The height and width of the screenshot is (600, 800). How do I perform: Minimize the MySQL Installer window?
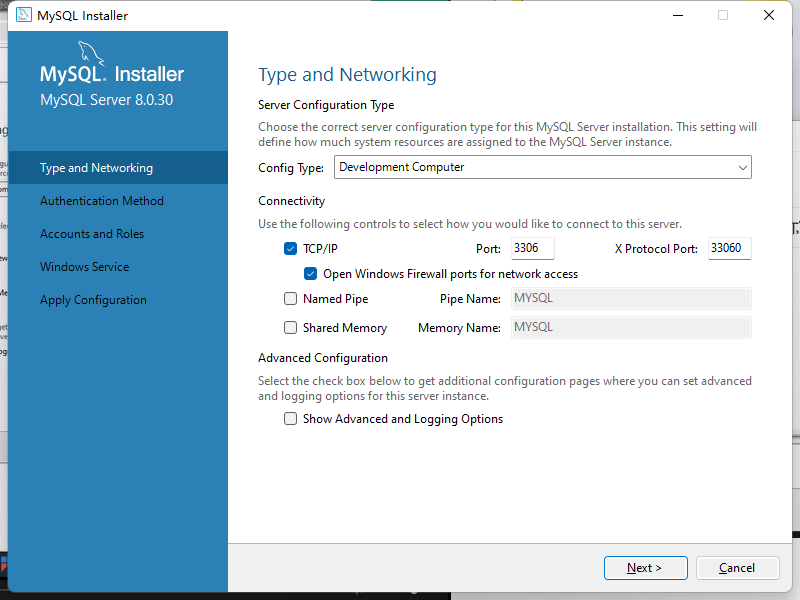678,15
